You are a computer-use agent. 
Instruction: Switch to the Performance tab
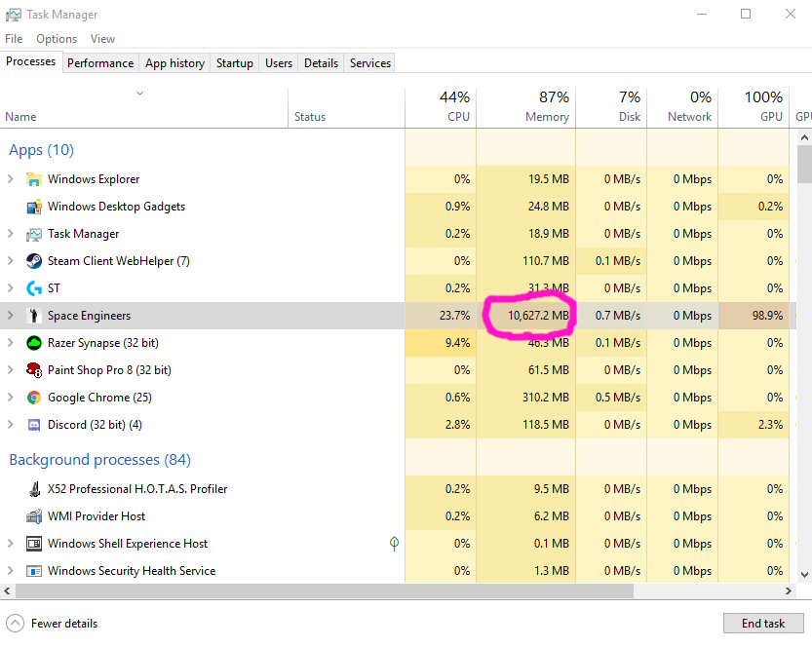pos(100,63)
